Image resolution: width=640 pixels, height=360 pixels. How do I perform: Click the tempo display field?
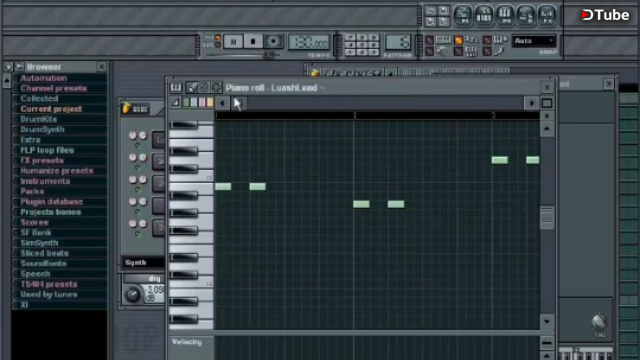[x=309, y=42]
